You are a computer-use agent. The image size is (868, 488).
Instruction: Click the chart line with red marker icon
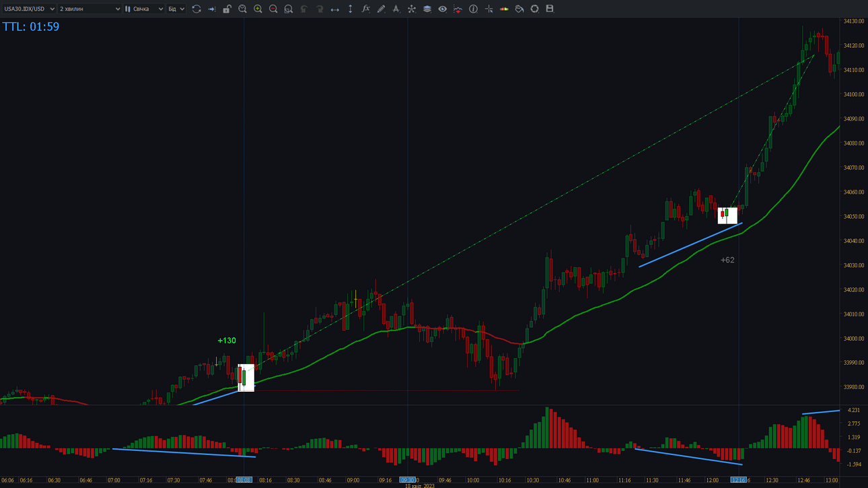coord(458,9)
